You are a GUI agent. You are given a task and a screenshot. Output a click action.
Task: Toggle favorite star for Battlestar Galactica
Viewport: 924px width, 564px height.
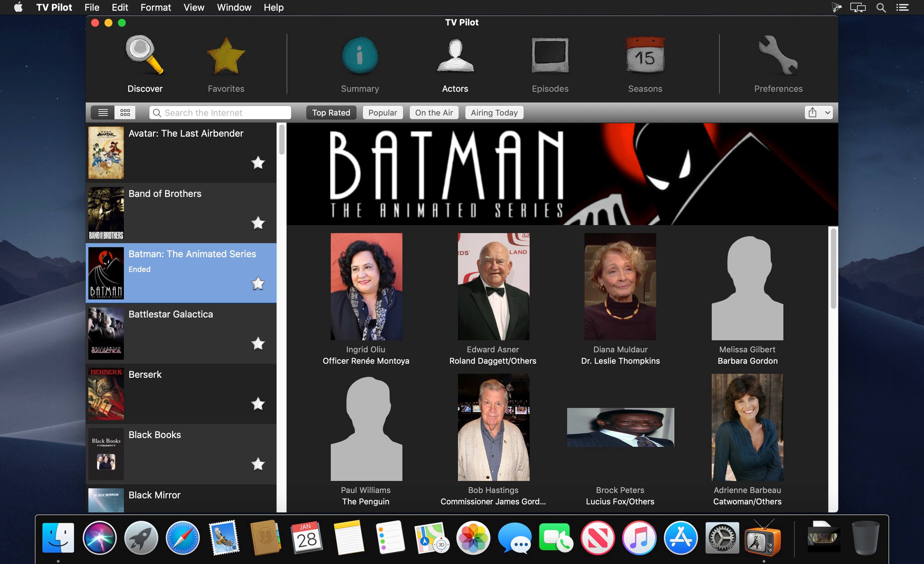[258, 344]
